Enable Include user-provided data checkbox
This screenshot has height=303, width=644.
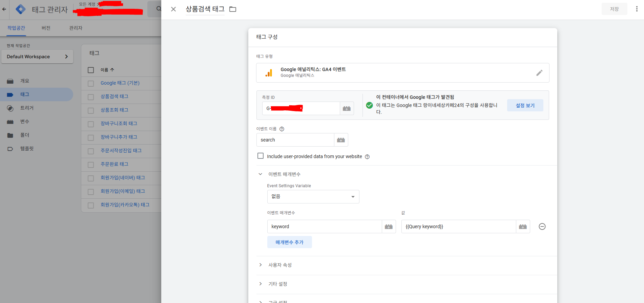click(261, 156)
